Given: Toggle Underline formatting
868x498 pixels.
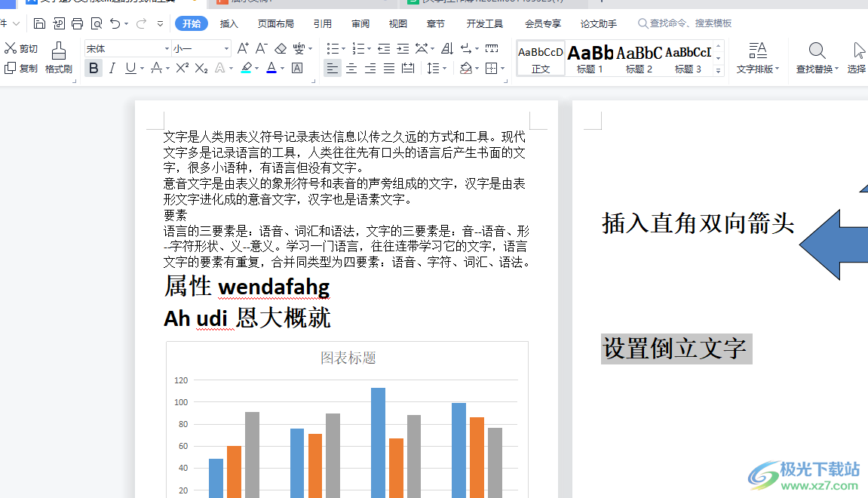Looking at the screenshot, I should click(130, 68).
